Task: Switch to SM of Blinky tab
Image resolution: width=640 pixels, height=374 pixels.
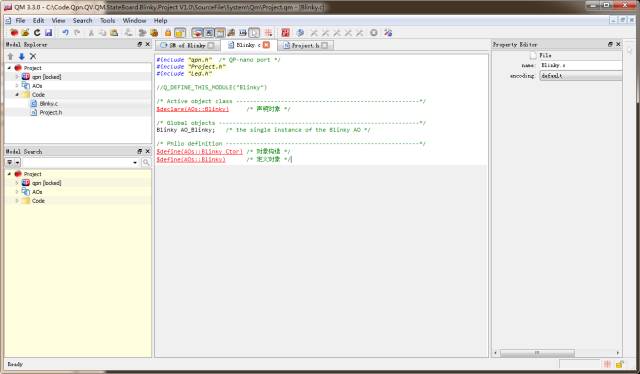Action: (x=187, y=45)
